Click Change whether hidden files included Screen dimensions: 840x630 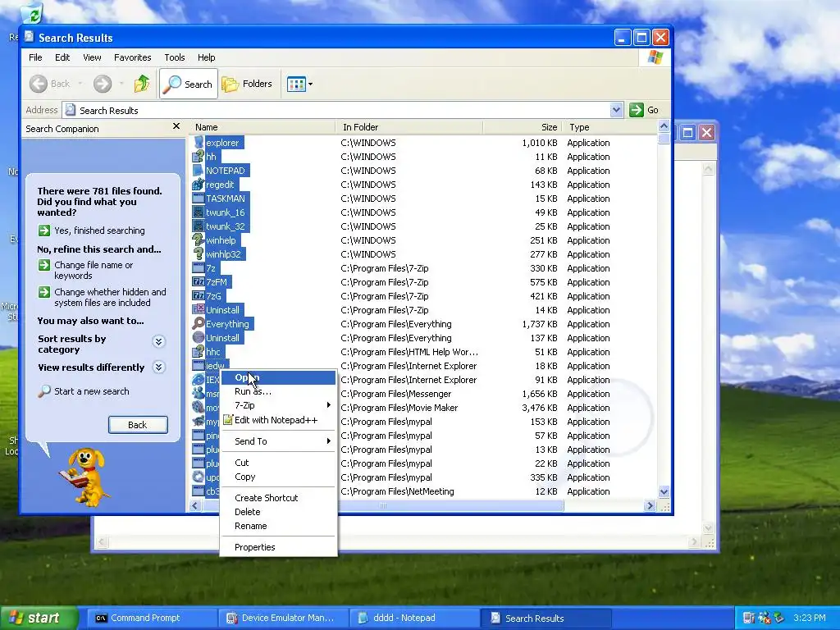[110, 297]
